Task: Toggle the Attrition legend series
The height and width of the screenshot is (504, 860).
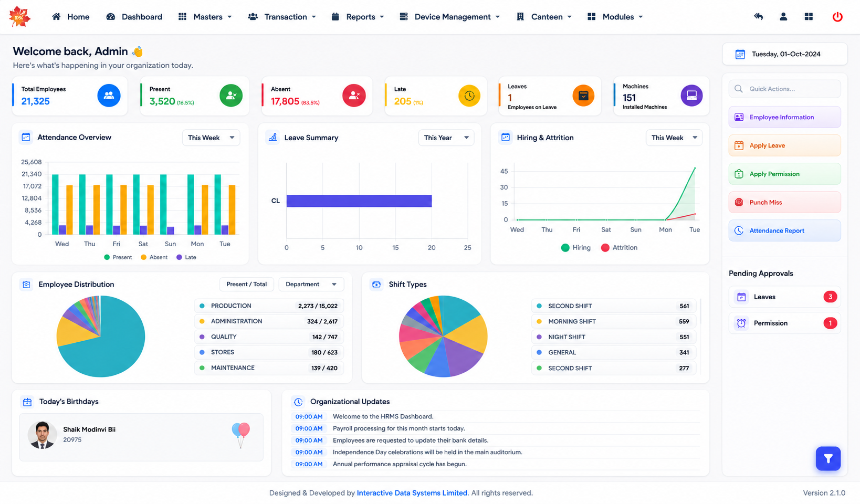Action: [619, 248]
